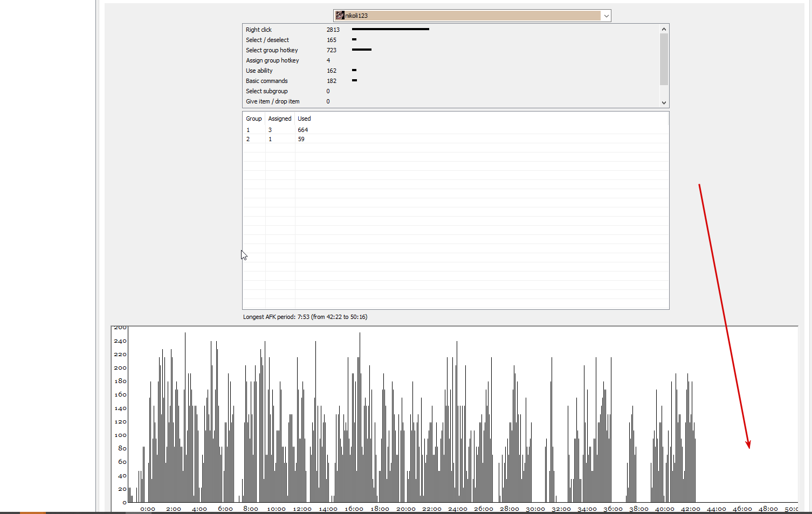Click the 16:00 time label on the chart

tap(354, 509)
